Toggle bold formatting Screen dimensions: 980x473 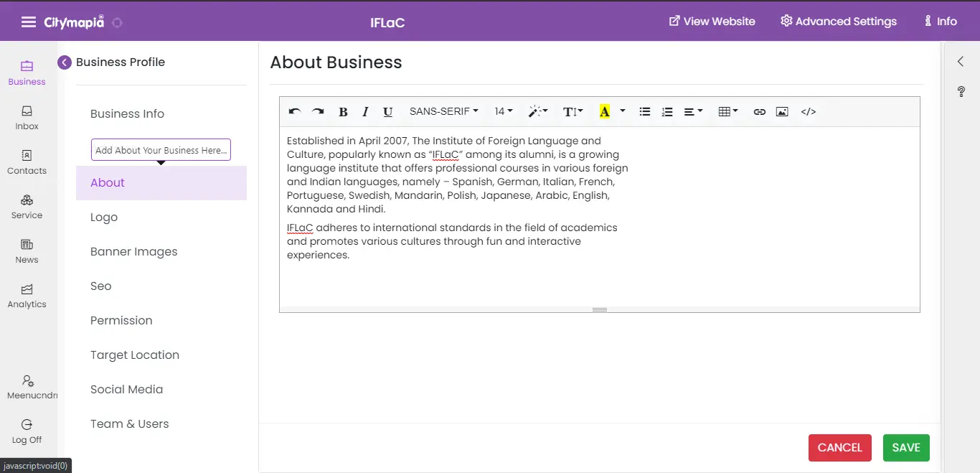point(343,111)
